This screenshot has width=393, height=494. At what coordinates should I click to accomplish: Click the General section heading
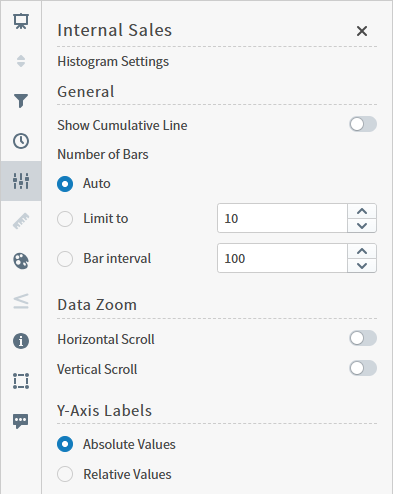click(x=86, y=92)
